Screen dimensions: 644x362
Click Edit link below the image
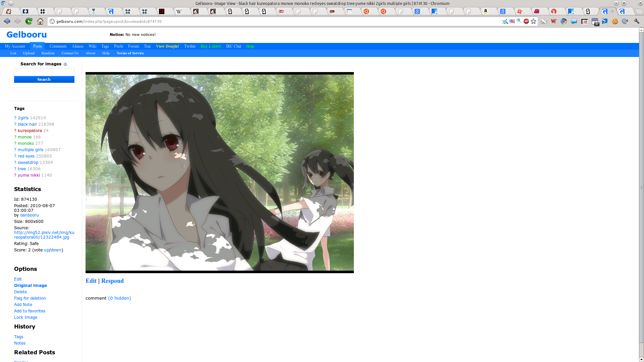[x=91, y=281]
